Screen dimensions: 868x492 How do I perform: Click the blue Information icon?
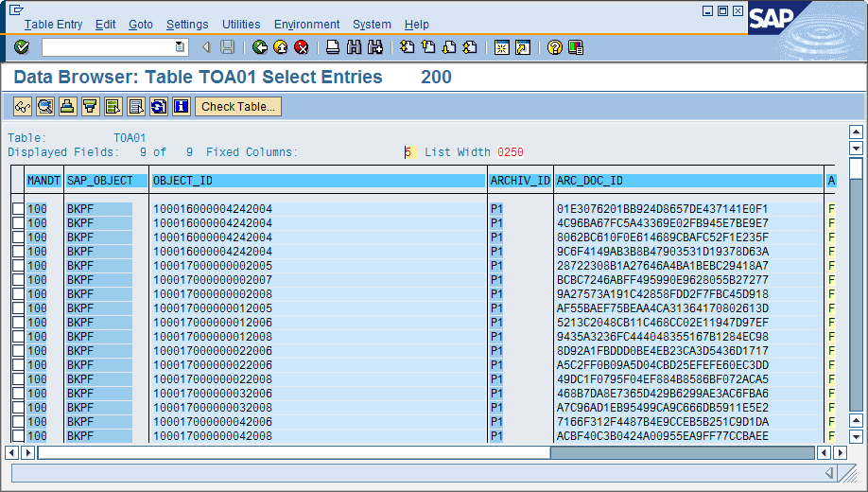click(x=181, y=107)
